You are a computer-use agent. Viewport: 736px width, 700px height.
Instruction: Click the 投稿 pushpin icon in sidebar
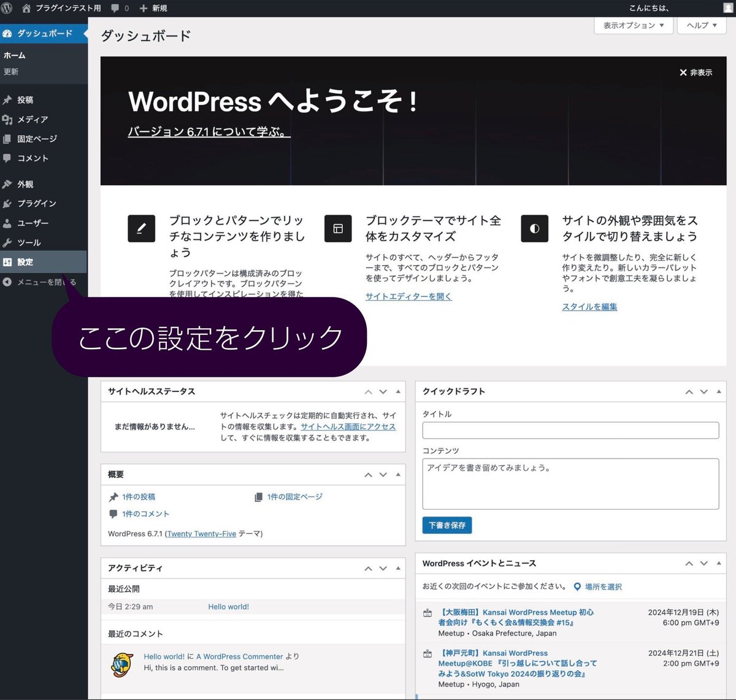(7, 99)
